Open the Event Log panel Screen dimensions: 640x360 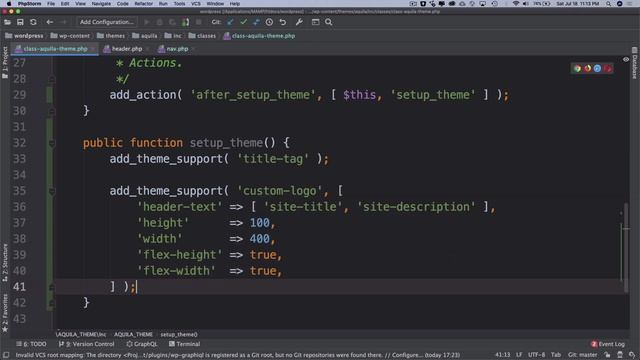pos(608,344)
